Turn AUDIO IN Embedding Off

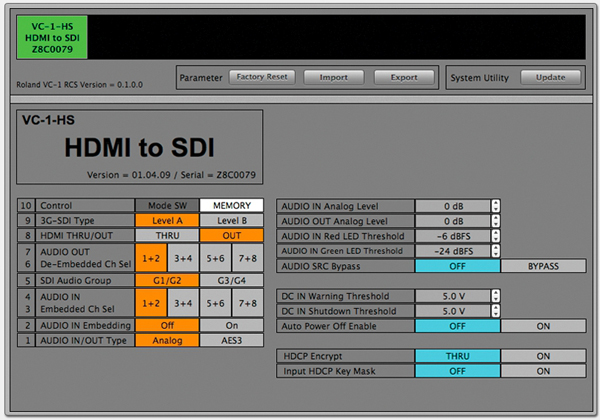pyautogui.click(x=167, y=325)
